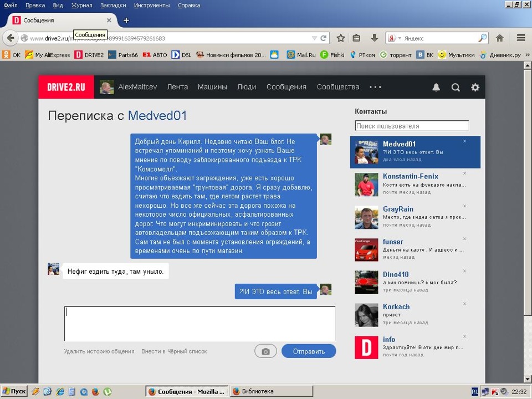Attach a photo with the camera button
The image size is (532, 399).
point(265,351)
